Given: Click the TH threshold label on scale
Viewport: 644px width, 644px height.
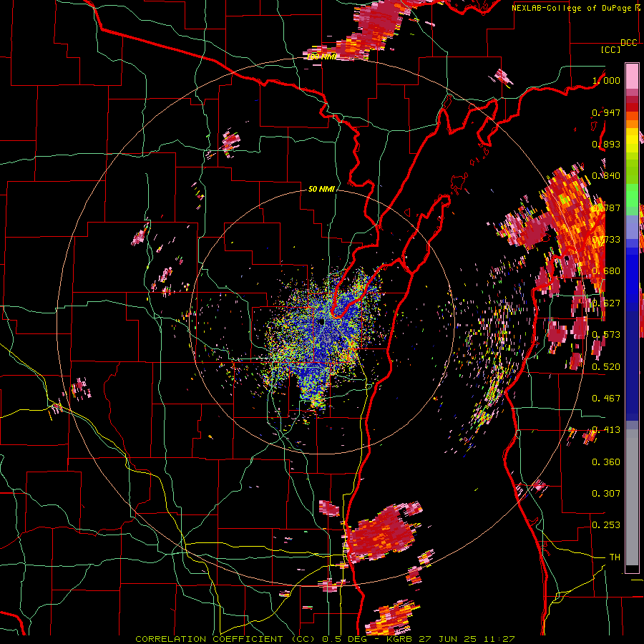Looking at the screenshot, I should click(615, 557).
